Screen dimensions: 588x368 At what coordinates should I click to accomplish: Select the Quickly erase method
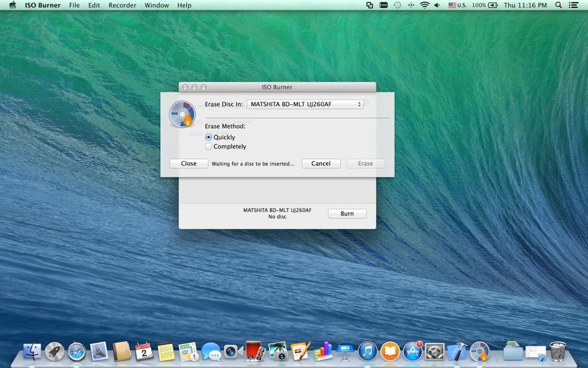pos(209,138)
